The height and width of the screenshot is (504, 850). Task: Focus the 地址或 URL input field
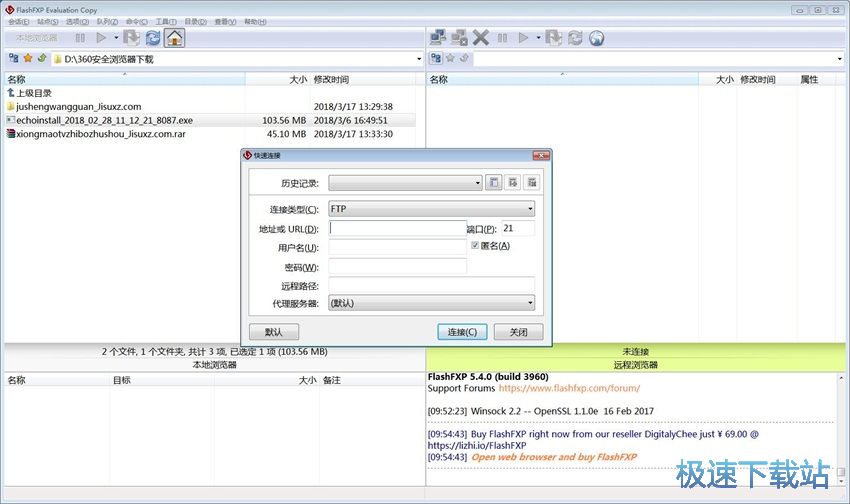click(x=397, y=228)
